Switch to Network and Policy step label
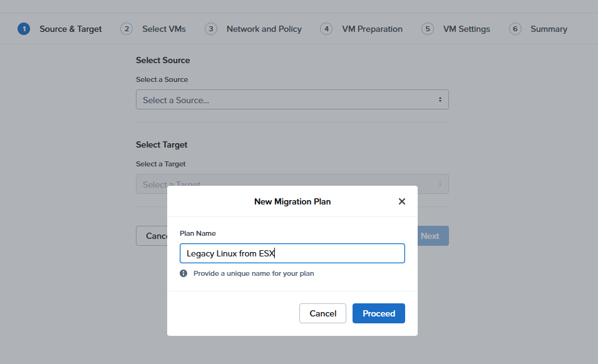598x364 pixels. tap(264, 29)
